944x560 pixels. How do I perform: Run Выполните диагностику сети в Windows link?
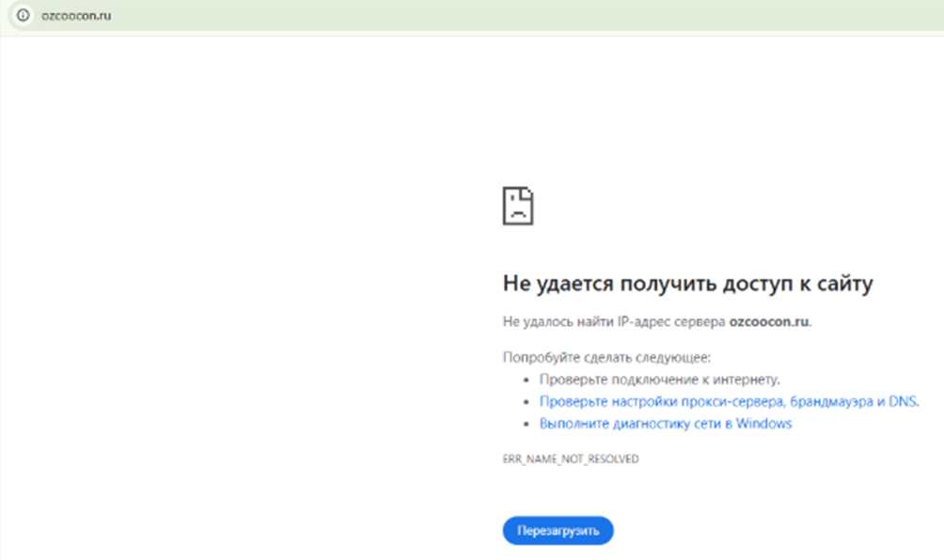coord(665,424)
